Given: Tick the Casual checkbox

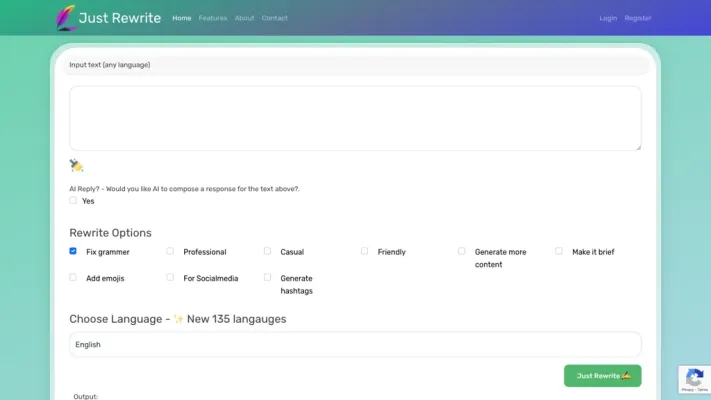Looking at the screenshot, I should (x=267, y=251).
